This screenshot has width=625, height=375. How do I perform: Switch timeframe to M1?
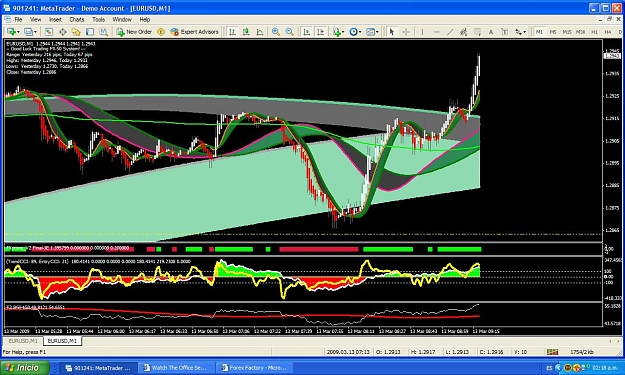click(x=539, y=32)
